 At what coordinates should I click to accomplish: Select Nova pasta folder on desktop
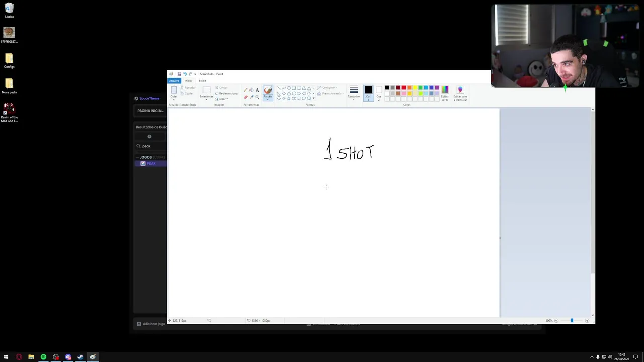[x=9, y=86]
